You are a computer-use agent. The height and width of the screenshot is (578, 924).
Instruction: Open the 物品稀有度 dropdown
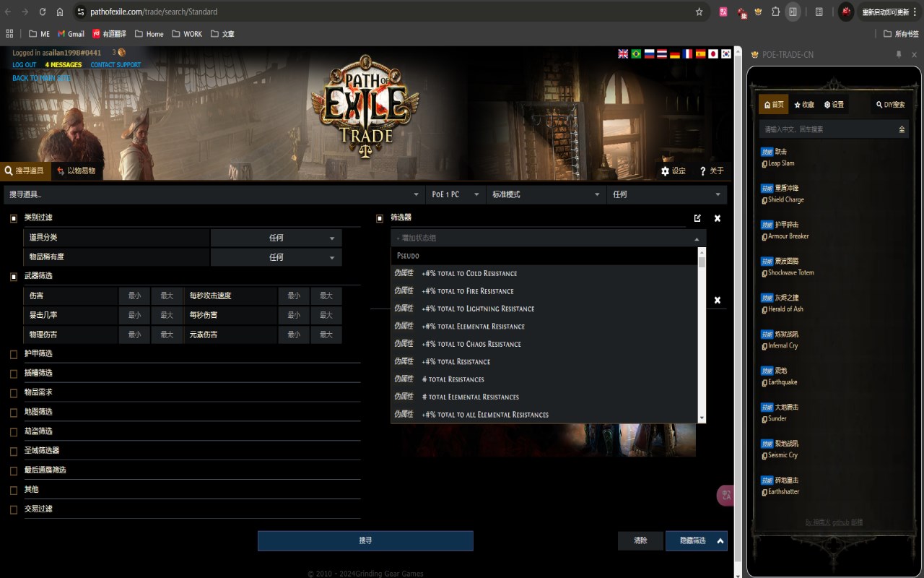[276, 257]
